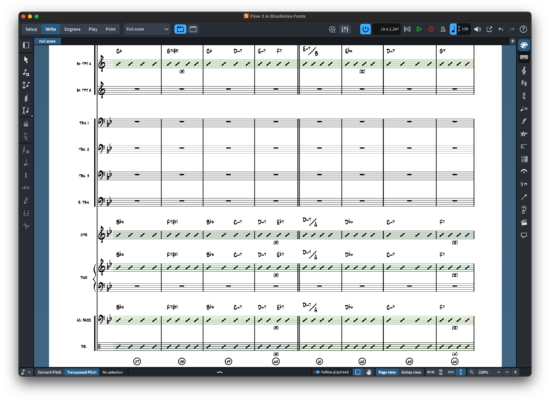
Task: Switch to Page view
Action: click(x=387, y=372)
